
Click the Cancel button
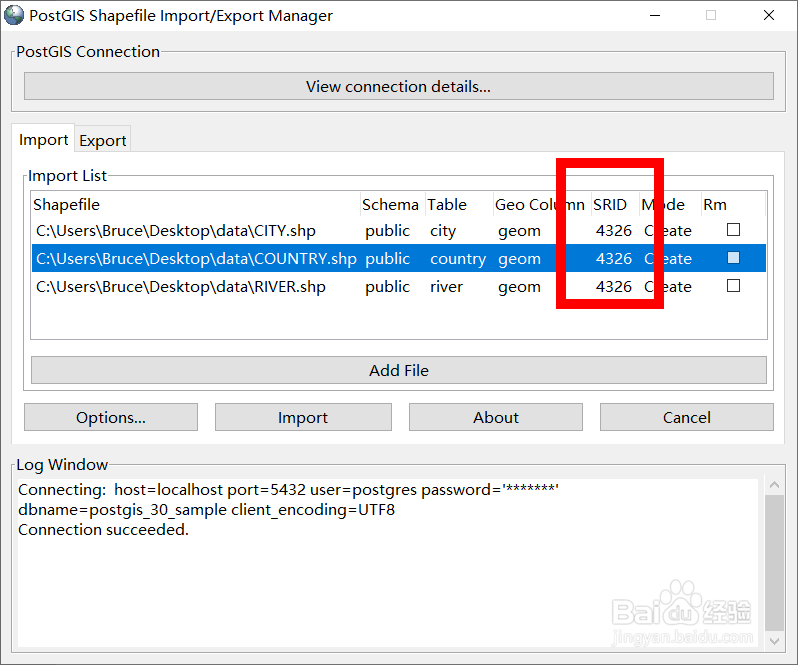click(687, 417)
